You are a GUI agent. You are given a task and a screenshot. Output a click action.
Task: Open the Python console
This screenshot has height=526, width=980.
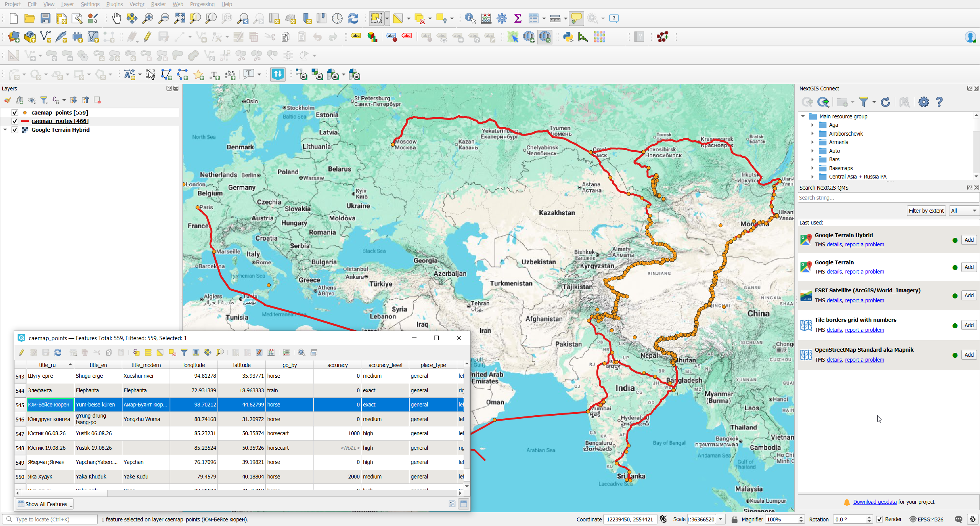pos(568,37)
